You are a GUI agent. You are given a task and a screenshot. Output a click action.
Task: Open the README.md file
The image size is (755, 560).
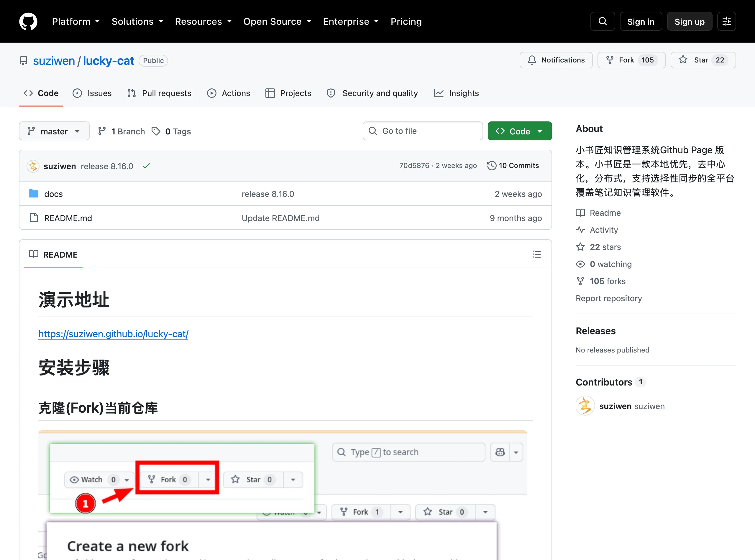point(68,218)
